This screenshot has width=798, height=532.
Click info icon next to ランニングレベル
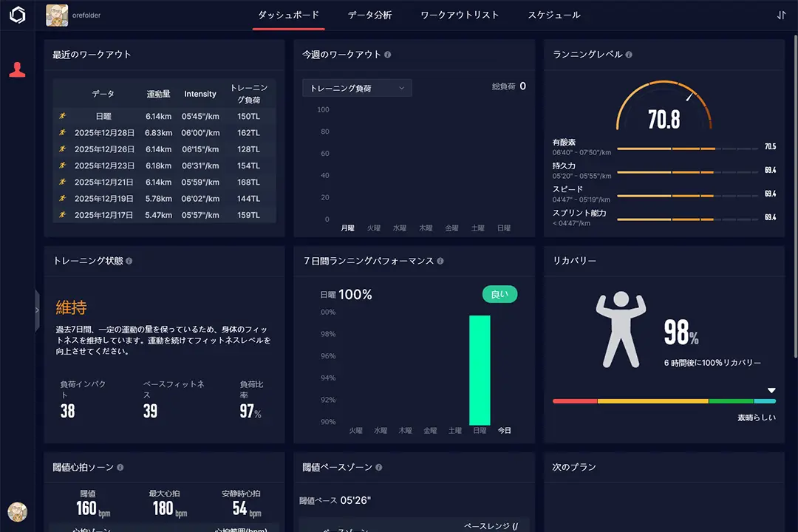pyautogui.click(x=629, y=55)
